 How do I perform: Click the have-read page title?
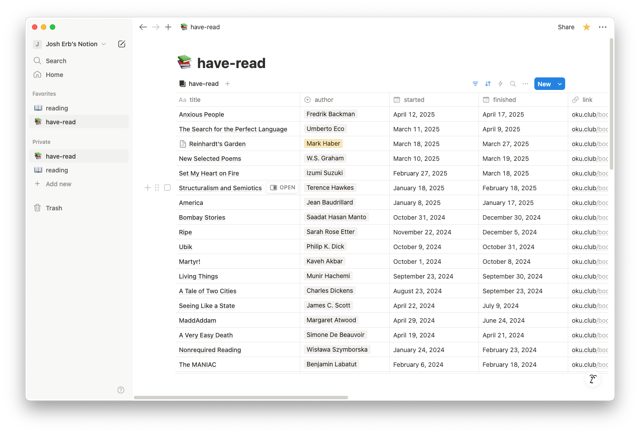click(231, 63)
